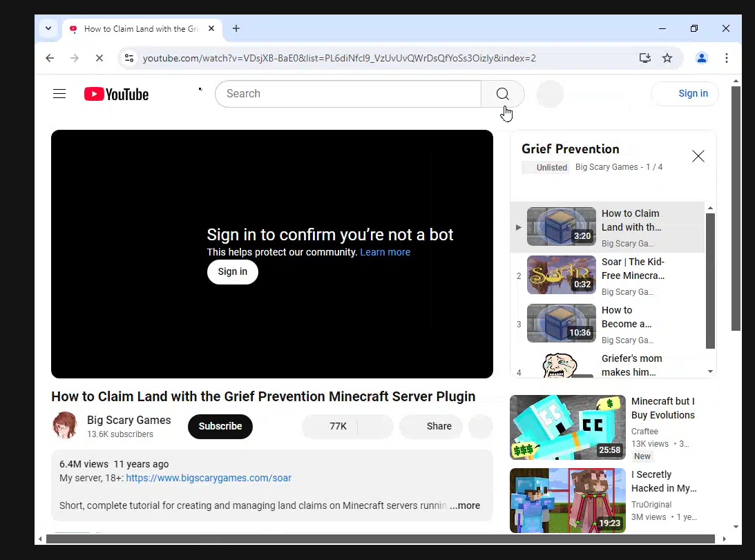Viewport: 755px width, 560px height.
Task: Click the 'Minecraft but I Buy Evolutions' title
Action: (x=663, y=408)
